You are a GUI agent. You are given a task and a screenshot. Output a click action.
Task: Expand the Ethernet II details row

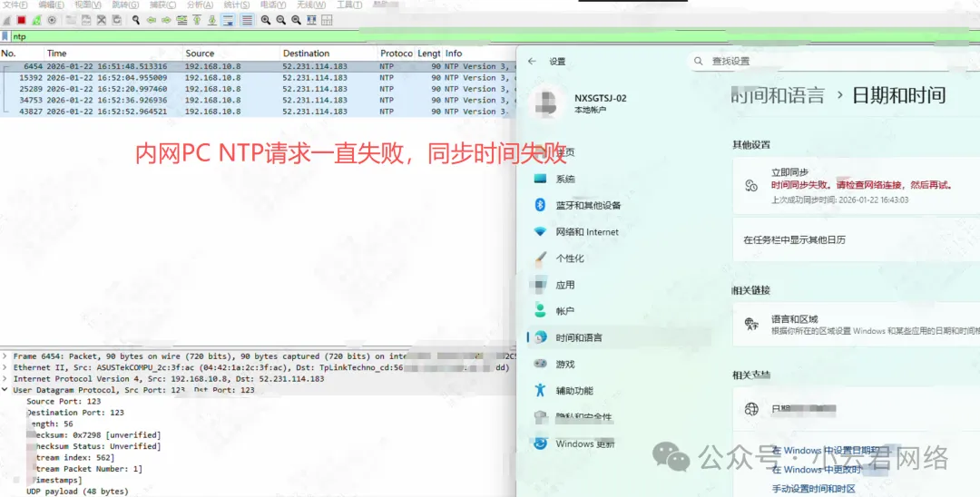(x=6, y=367)
